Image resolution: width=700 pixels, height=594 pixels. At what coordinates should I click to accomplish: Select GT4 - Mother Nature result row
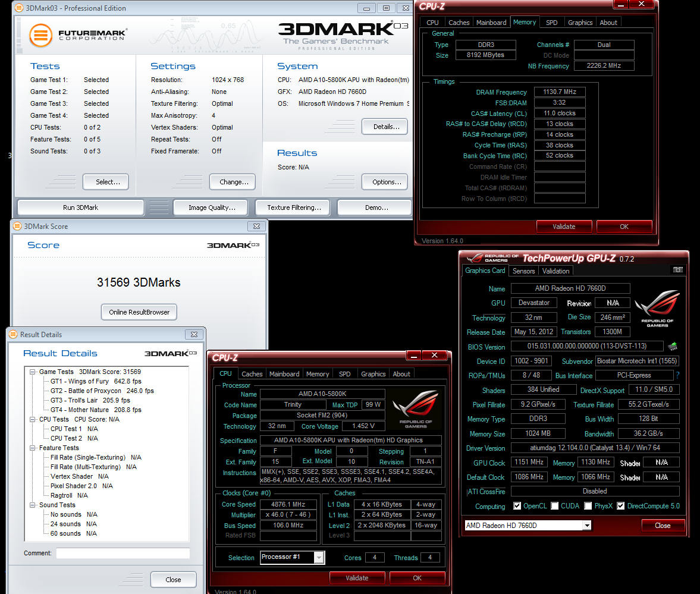[96, 410]
